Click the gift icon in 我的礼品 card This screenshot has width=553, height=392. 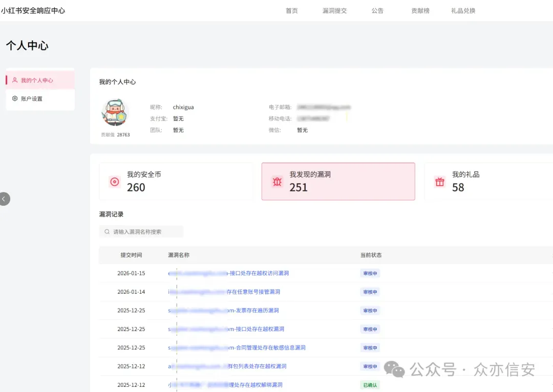440,182
